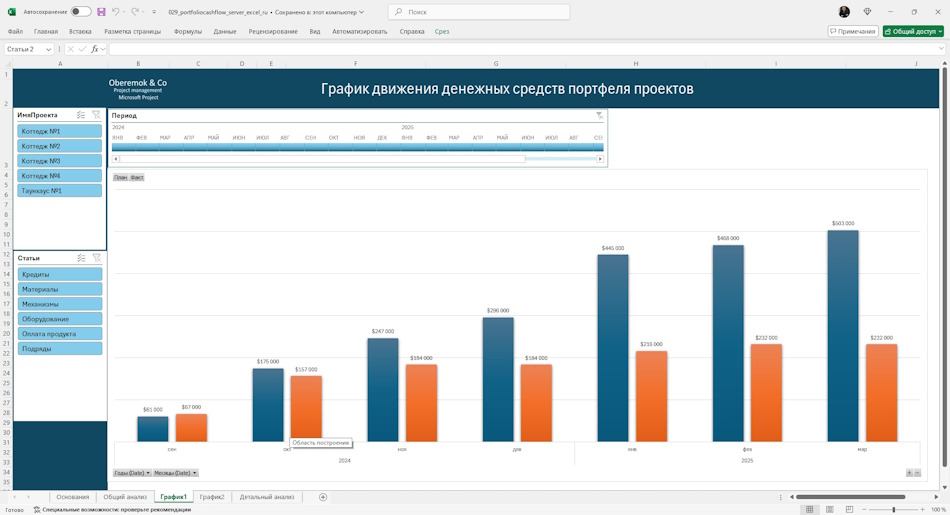This screenshot has width=950, height=515.
Task: Click the chart collapse minus button
Action: 917,473
